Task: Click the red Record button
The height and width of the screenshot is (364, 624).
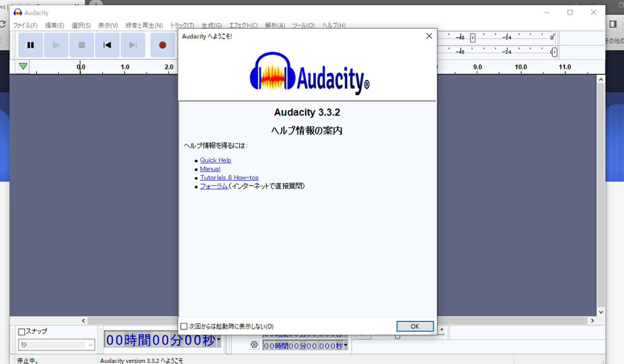Action: [x=163, y=45]
